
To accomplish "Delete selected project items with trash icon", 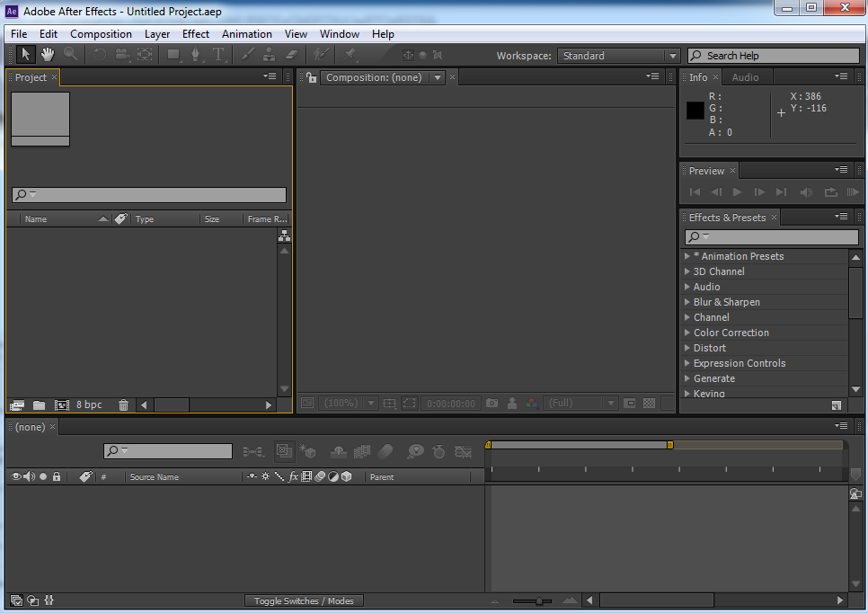I will click(123, 405).
